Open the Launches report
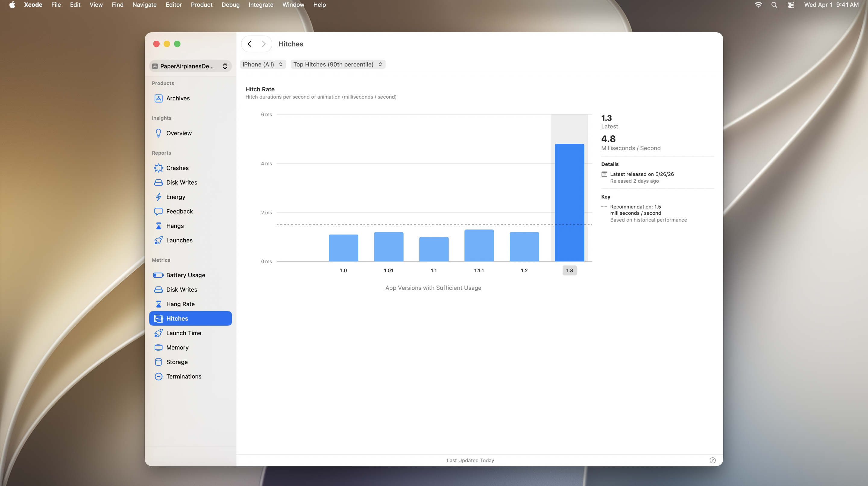868x486 pixels. (x=190, y=240)
